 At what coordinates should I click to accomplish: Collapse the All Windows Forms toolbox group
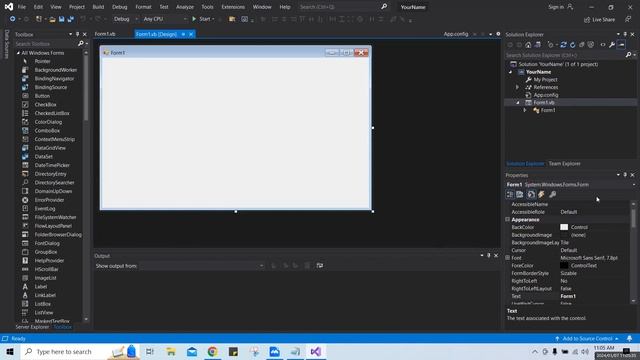18,53
